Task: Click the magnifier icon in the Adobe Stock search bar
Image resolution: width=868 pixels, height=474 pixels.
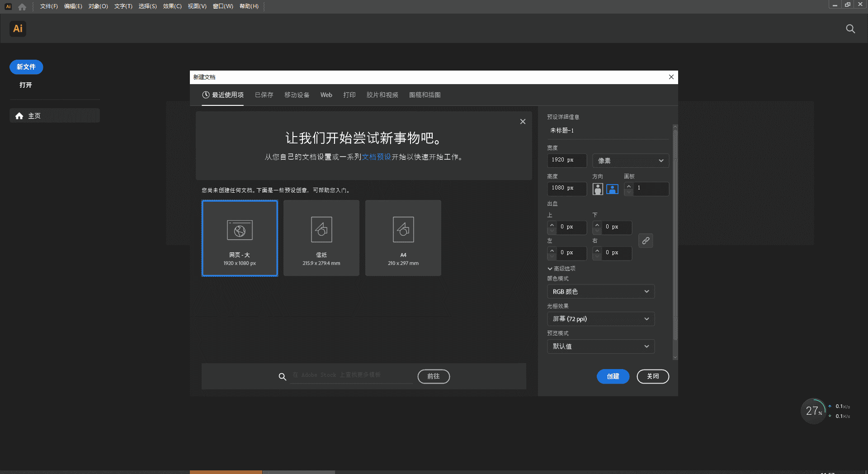Action: [283, 376]
